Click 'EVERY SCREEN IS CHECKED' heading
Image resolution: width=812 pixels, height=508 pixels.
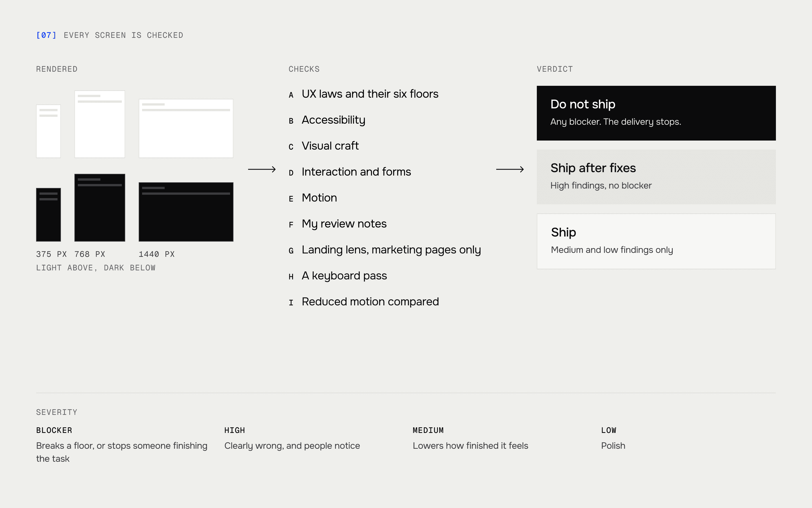pos(123,35)
